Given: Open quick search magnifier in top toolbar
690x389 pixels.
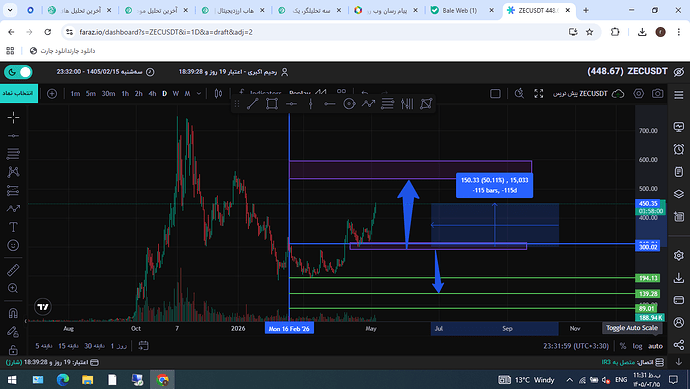Looking at the screenshot, I should tap(520, 93).
